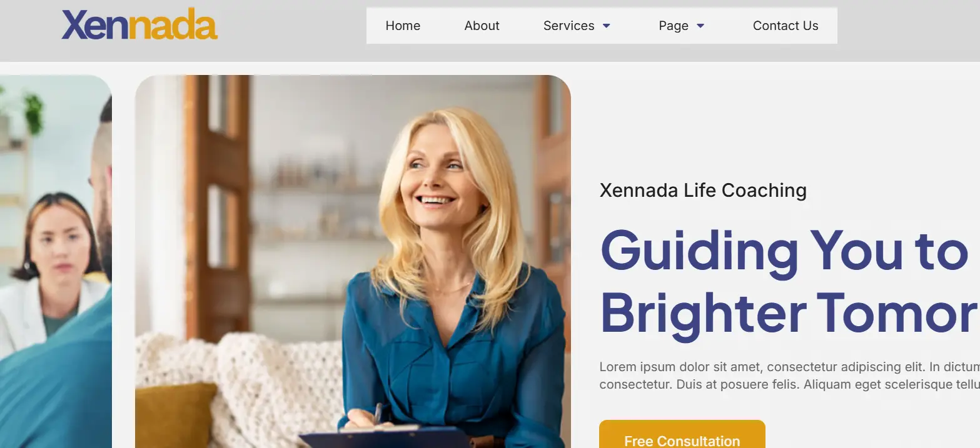Click the 'Guiding You to' heading line

point(784,251)
